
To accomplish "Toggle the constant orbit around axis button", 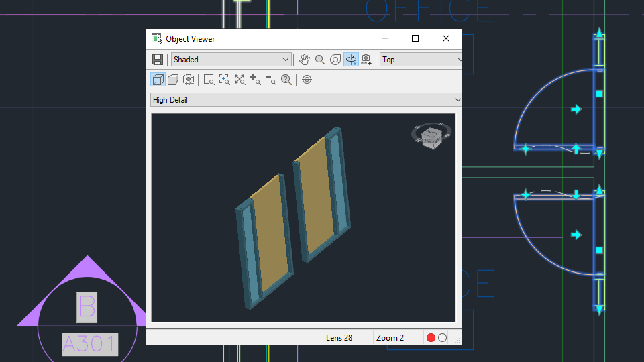I will (x=351, y=60).
